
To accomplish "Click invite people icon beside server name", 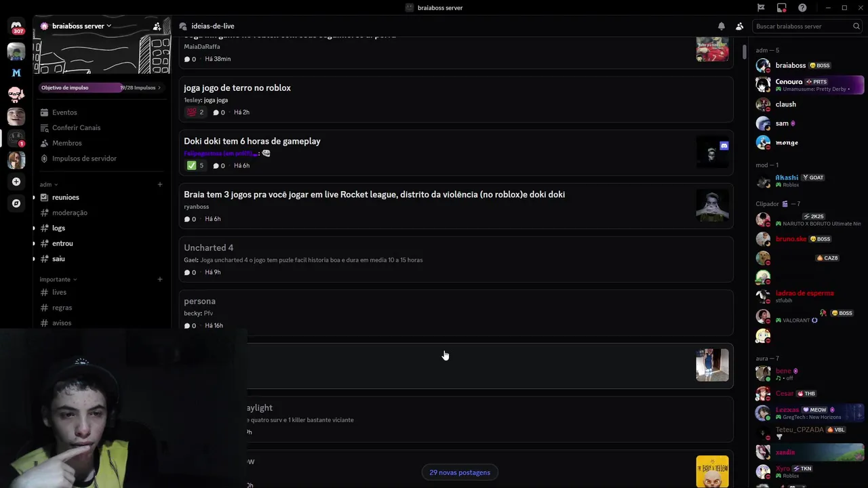I will [157, 26].
